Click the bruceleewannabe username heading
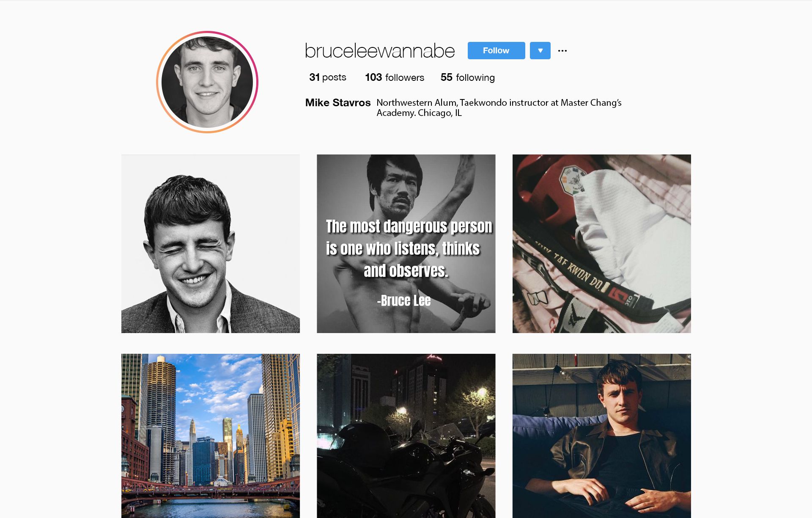This screenshot has width=812, height=518. coord(379,51)
